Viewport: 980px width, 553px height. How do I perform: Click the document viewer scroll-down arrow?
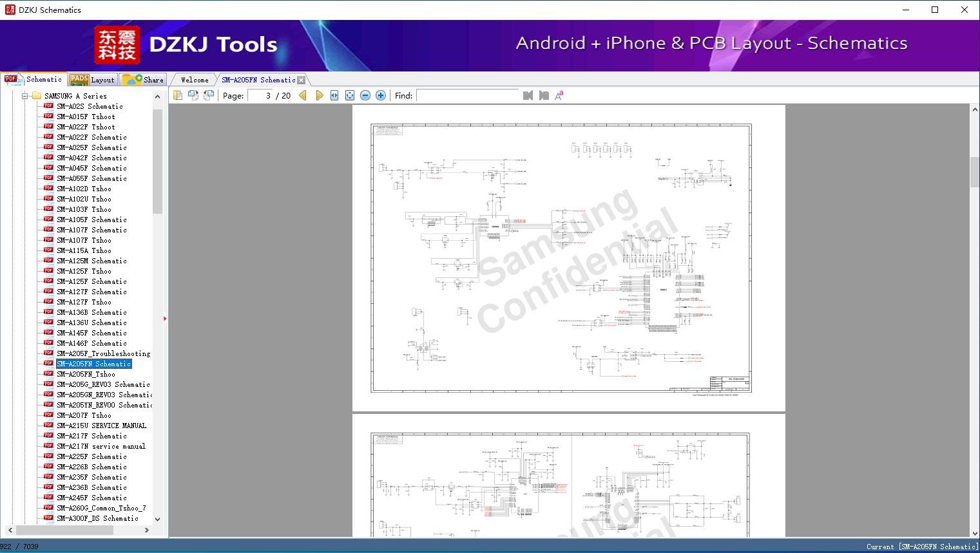tap(975, 532)
